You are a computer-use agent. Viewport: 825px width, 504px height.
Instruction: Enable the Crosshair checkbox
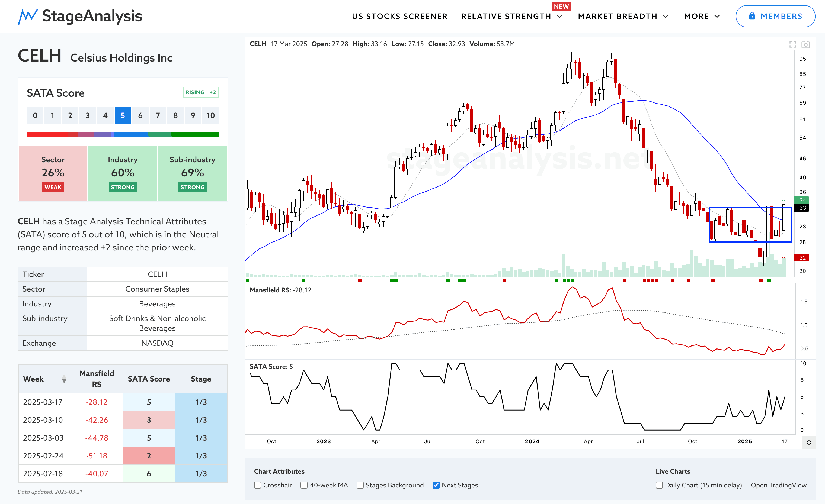[x=257, y=485]
